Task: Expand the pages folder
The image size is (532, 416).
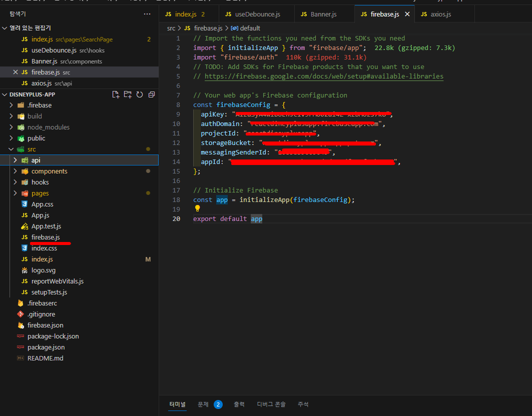Action: (x=16, y=193)
